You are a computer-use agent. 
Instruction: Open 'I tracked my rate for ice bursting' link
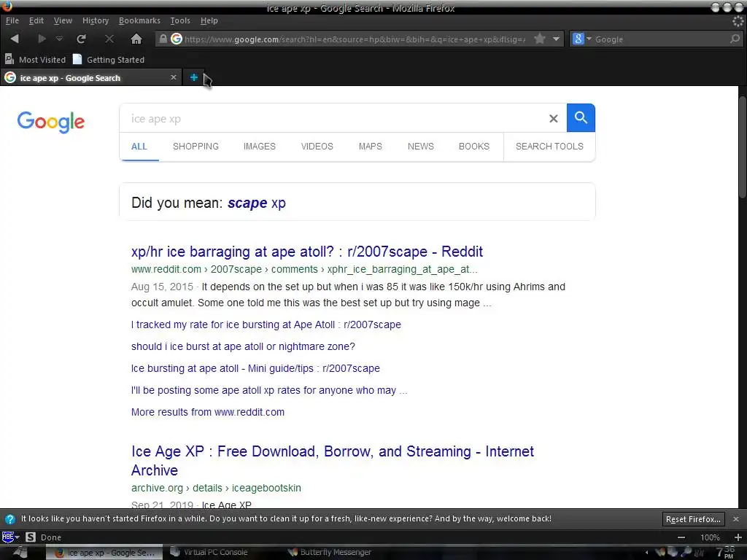pyautogui.click(x=266, y=324)
